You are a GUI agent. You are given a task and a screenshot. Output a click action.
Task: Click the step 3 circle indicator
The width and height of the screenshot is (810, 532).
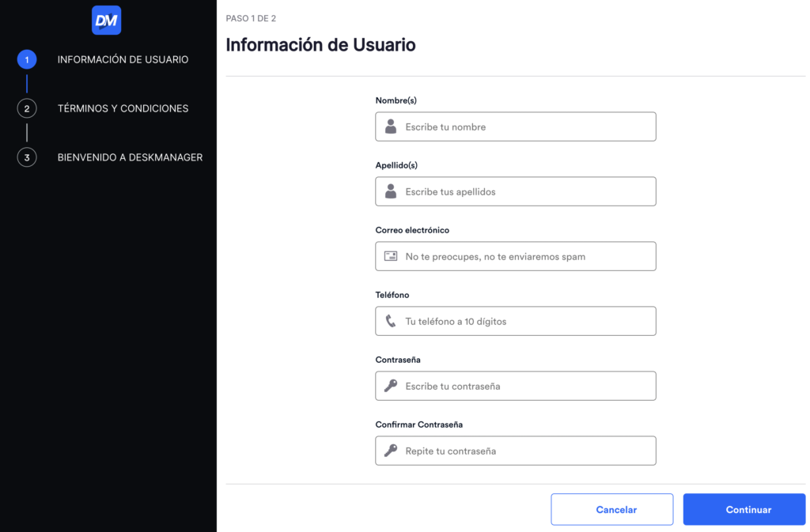26,157
